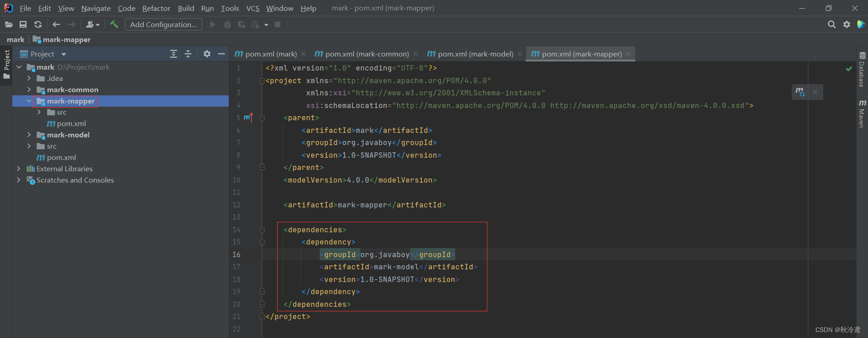Open the Build menu
Screen dimensions: 868x338
click(x=186, y=8)
